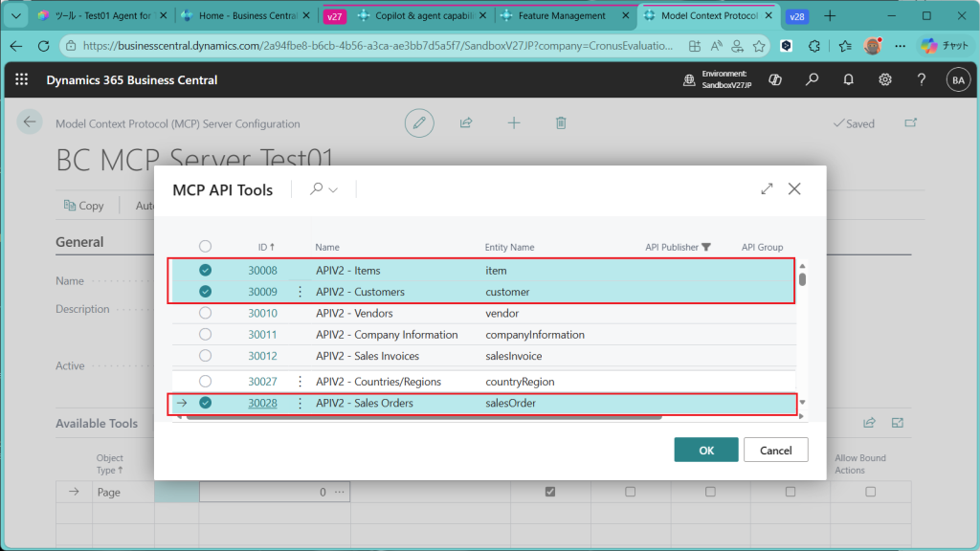980x551 pixels.
Task: Click the API Publisher filter icon
Action: coord(706,247)
